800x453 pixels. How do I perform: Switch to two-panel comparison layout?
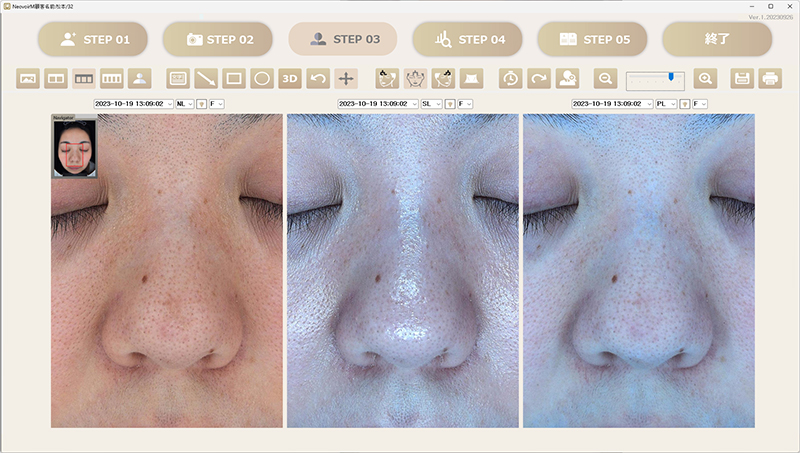(57, 78)
